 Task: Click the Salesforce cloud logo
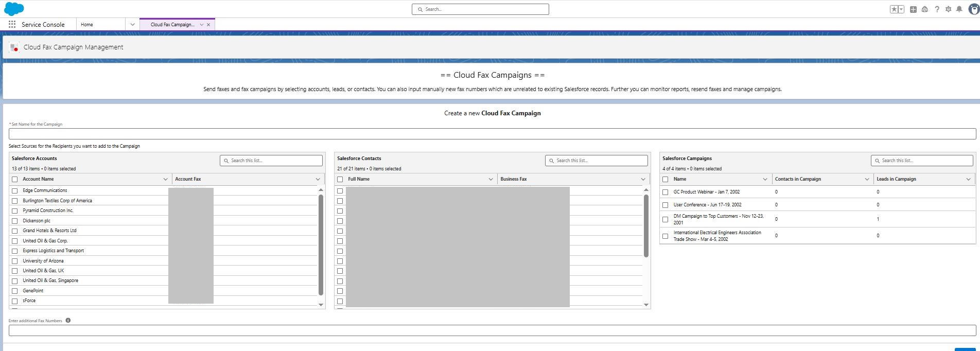14,9
